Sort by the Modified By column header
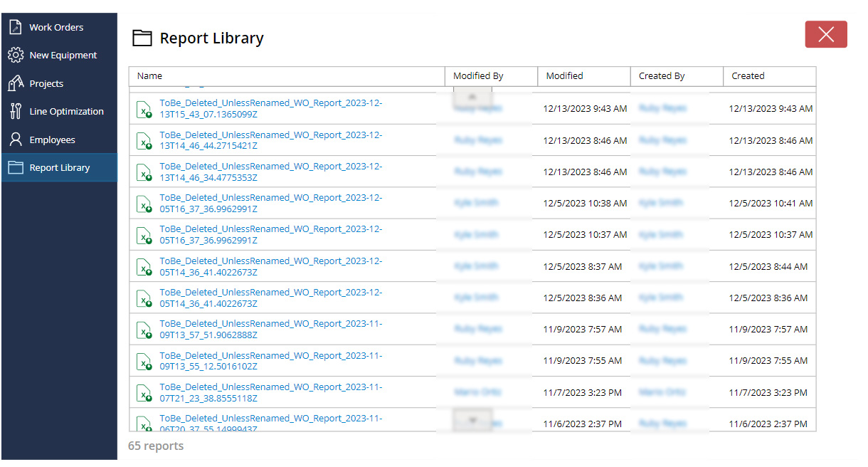868x467 pixels. click(478, 76)
